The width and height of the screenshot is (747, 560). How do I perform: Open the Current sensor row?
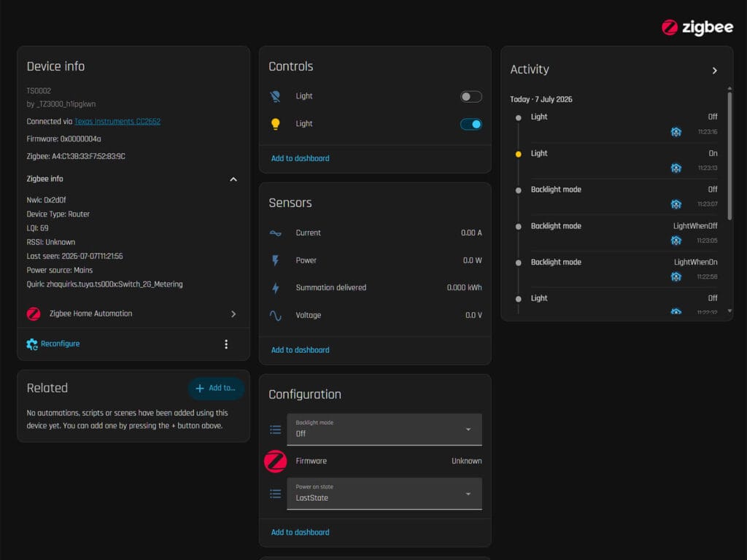click(x=376, y=233)
